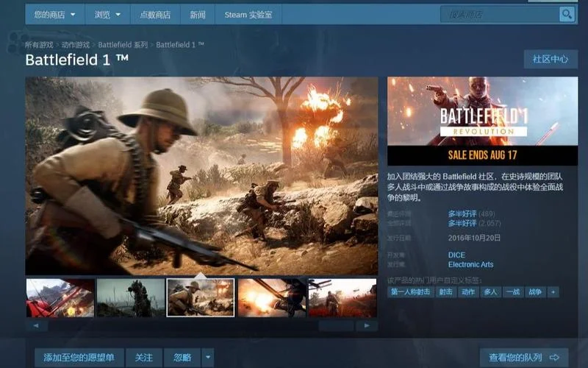Image resolution: width=588 pixels, height=368 pixels.
Task: Select the red biplane thumbnail
Action: click(x=60, y=298)
